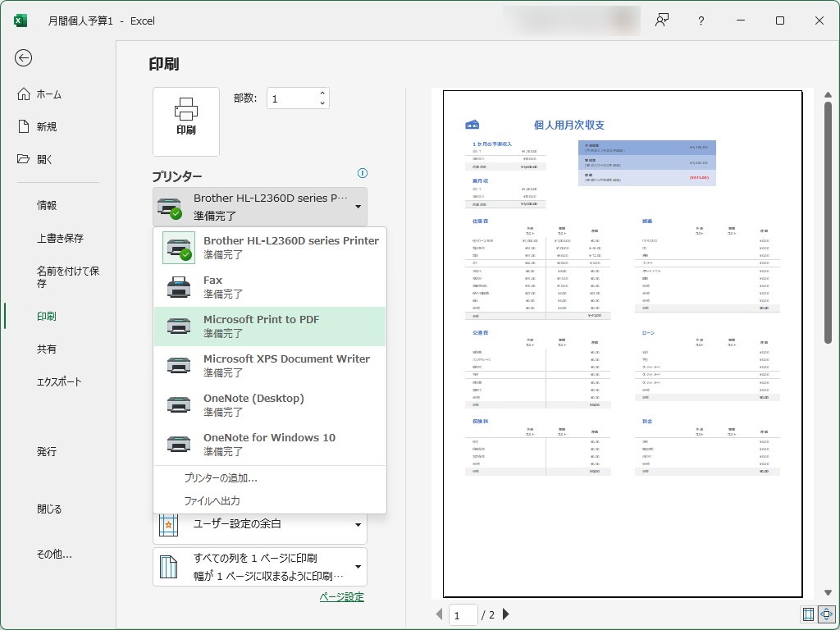
Task: Go to next page with the preview arrow
Action: pyautogui.click(x=505, y=613)
